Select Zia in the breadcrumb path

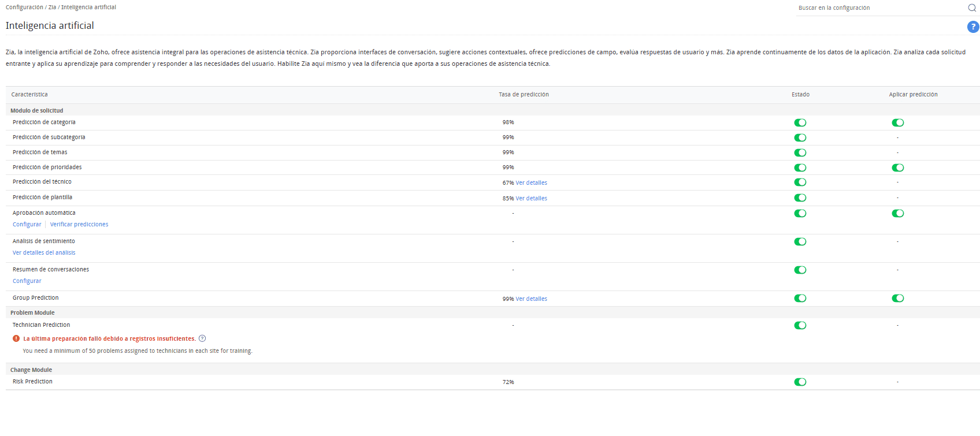click(52, 8)
